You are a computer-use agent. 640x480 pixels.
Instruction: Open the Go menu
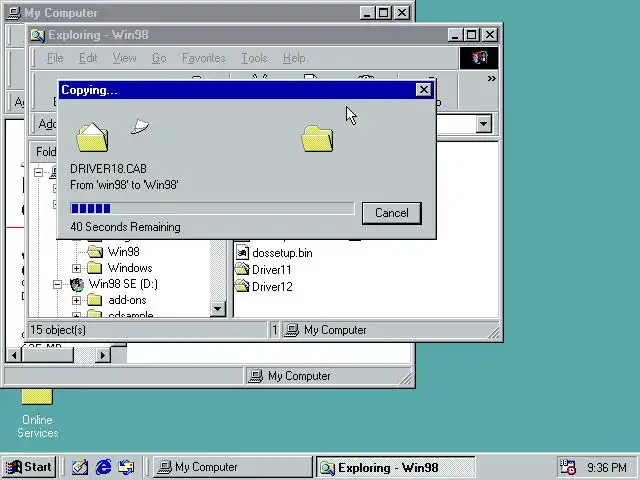159,58
